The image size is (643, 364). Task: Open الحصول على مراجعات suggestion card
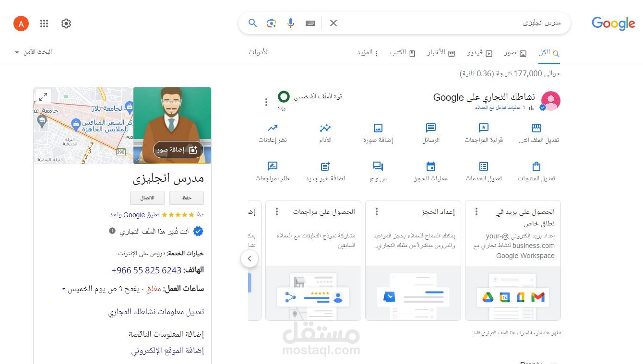click(313, 260)
